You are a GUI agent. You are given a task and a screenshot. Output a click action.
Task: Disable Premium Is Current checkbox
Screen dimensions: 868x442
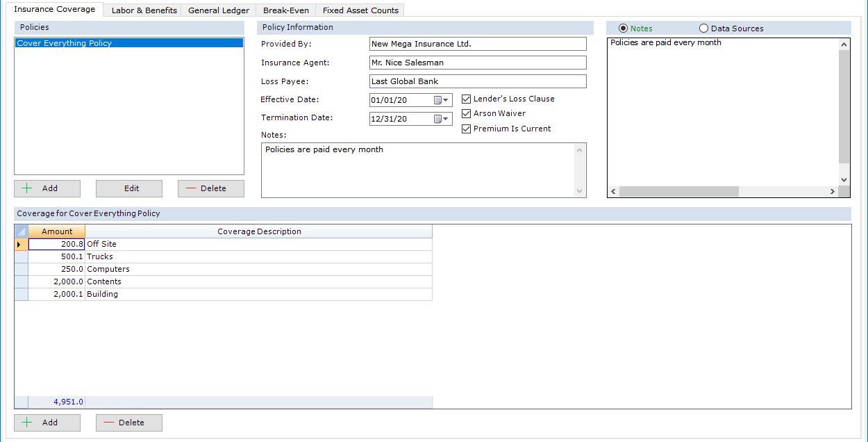click(x=467, y=129)
